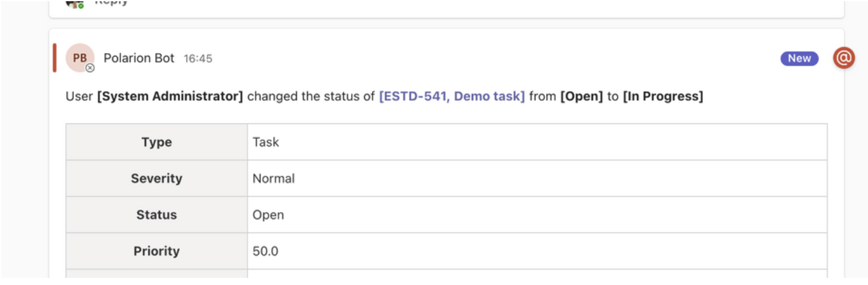Select the Task value cell
This screenshot has width=868, height=285.
pyautogui.click(x=537, y=142)
